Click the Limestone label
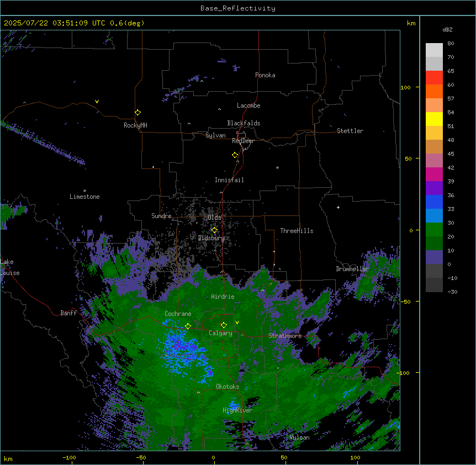This screenshot has height=465, width=476. coord(84,197)
